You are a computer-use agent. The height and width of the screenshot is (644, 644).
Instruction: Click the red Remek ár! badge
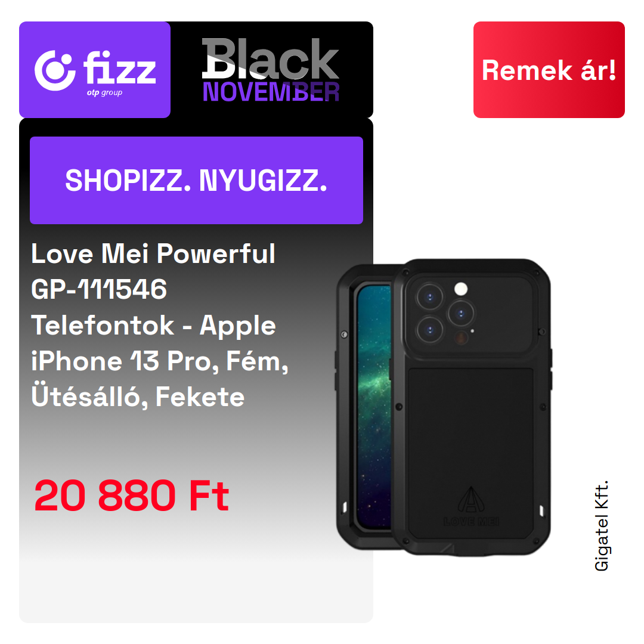(x=549, y=70)
